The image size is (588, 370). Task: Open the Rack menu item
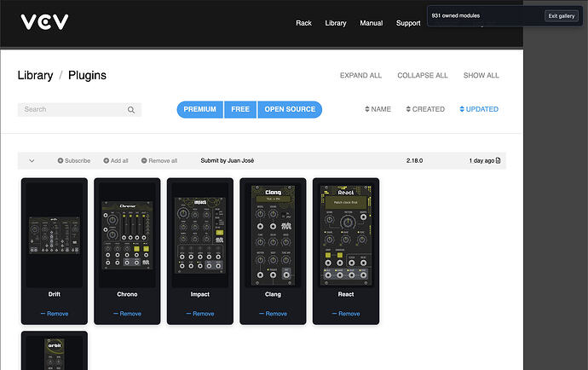pos(303,23)
